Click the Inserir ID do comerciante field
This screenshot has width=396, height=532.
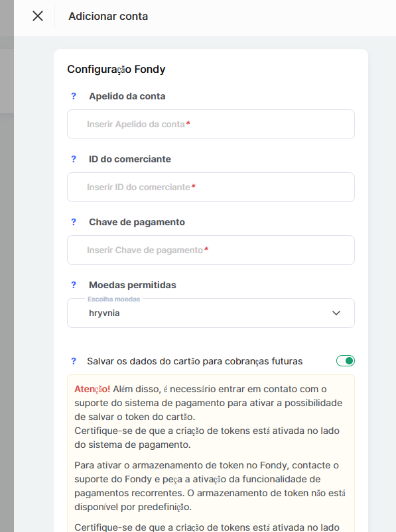[x=211, y=187]
